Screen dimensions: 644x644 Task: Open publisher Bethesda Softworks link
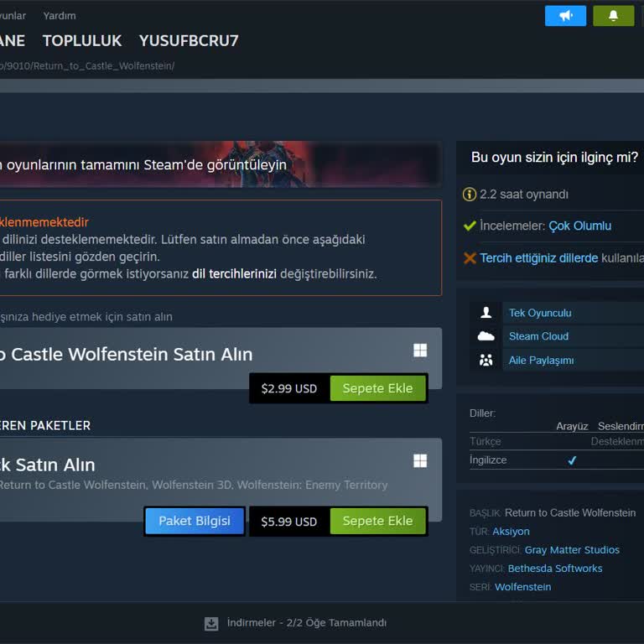tap(555, 569)
